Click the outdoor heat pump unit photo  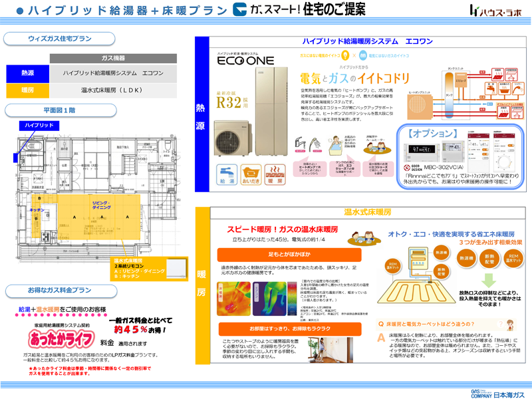pyautogui.click(x=233, y=139)
